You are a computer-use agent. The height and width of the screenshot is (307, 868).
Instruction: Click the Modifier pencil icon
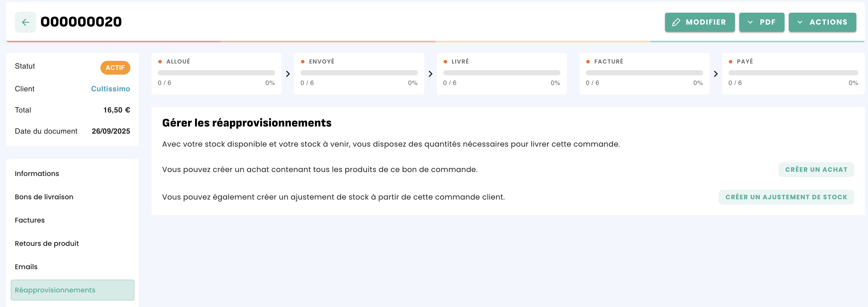pos(676,22)
